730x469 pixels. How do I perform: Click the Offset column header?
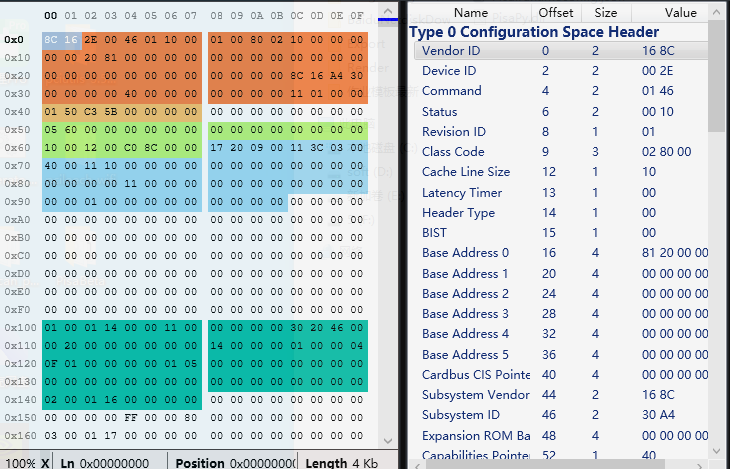click(x=556, y=13)
